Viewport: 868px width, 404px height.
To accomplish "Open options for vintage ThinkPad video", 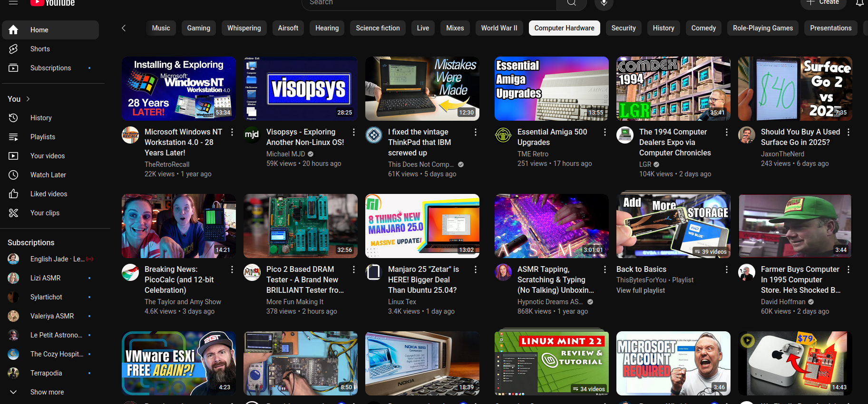I will click(x=476, y=132).
